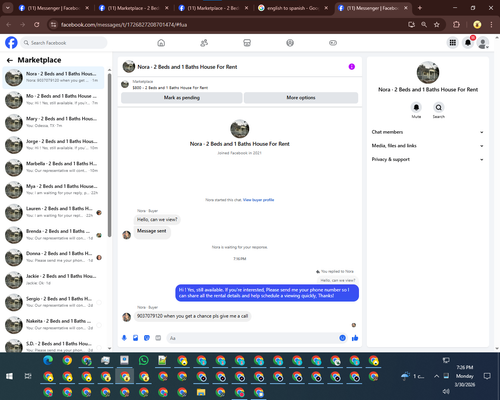Open the Jorge conversation in list
This screenshot has width=500, height=400.
click(x=53, y=145)
